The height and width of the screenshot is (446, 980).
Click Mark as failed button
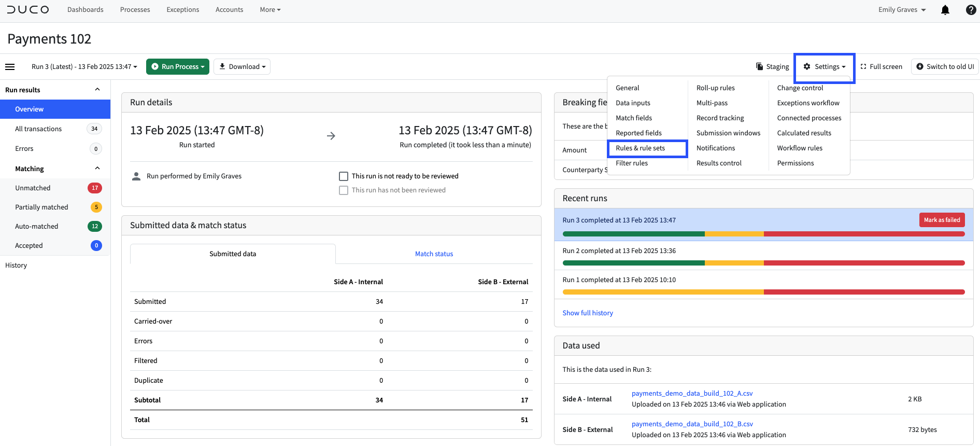(x=942, y=220)
